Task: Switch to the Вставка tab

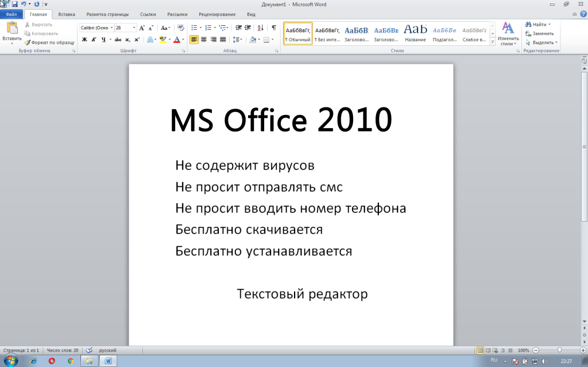Action: [x=67, y=14]
